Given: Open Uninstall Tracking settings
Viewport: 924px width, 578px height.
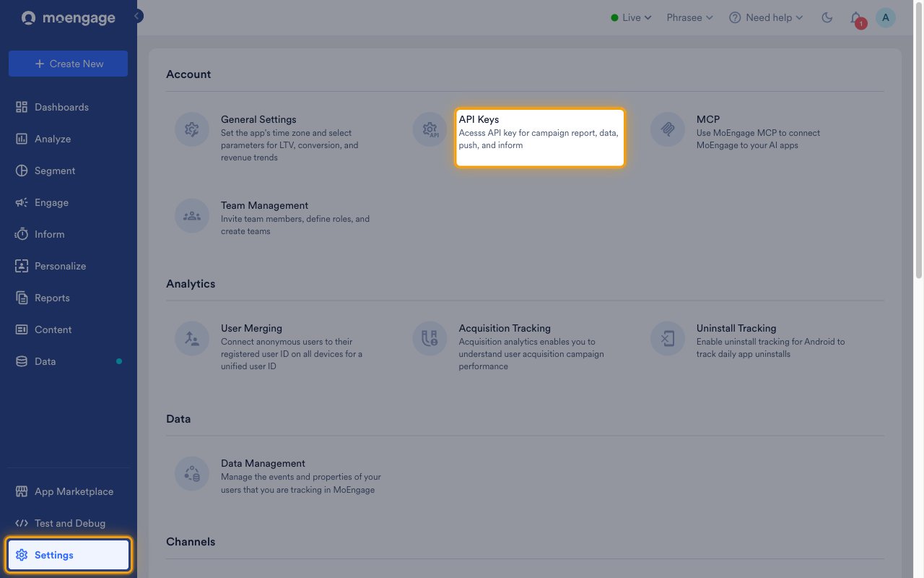Looking at the screenshot, I should (x=736, y=328).
